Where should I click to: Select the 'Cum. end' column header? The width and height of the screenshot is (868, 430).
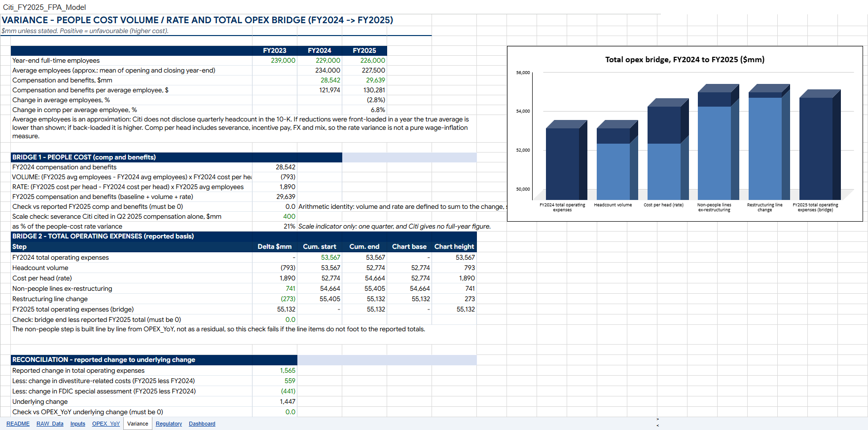click(x=364, y=246)
